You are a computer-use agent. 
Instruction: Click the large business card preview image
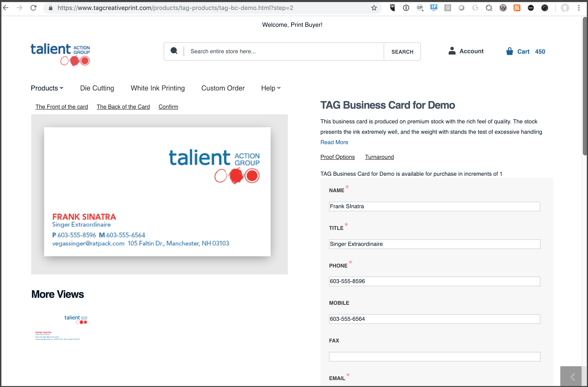(x=157, y=192)
